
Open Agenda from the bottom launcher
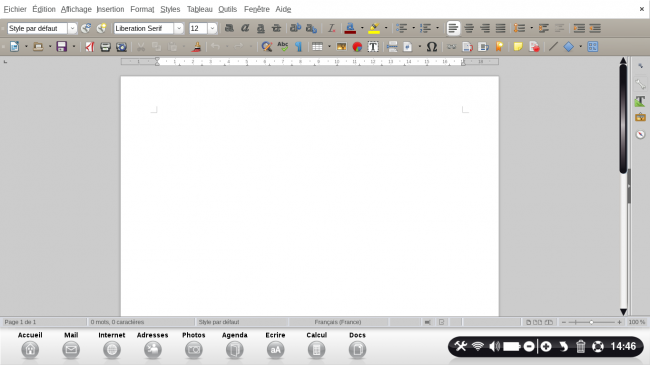[235, 345]
